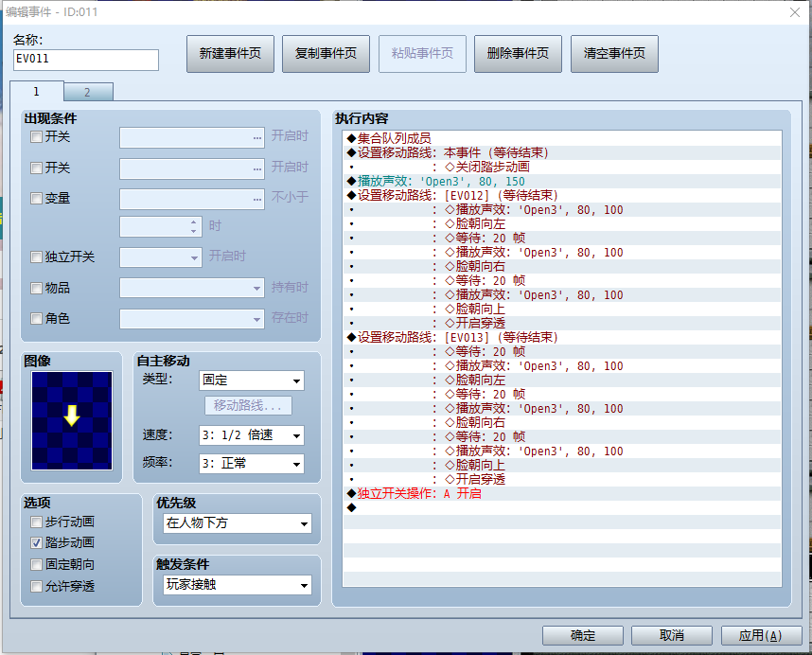The image size is (812, 655).
Task: Click the event image thumbnail with arrow
Action: tap(72, 420)
